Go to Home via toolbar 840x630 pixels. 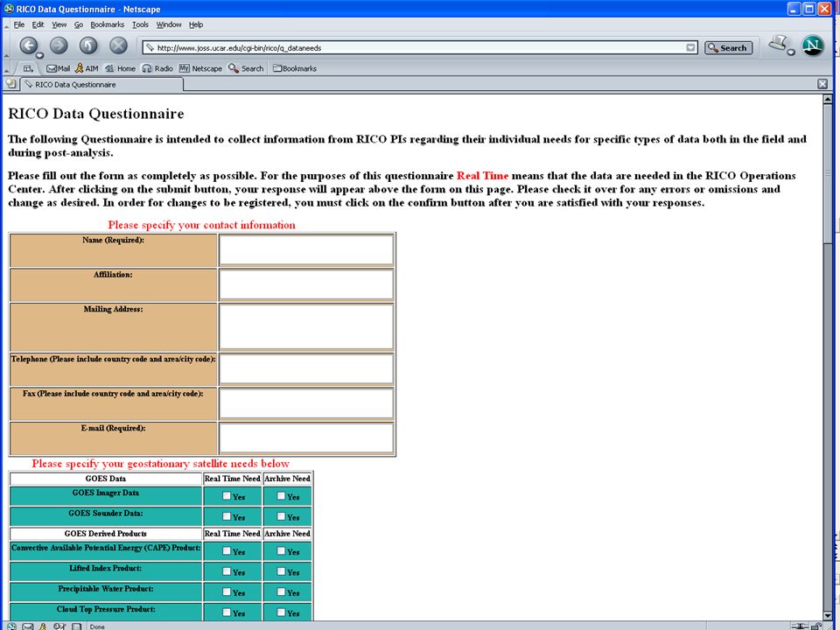120,68
